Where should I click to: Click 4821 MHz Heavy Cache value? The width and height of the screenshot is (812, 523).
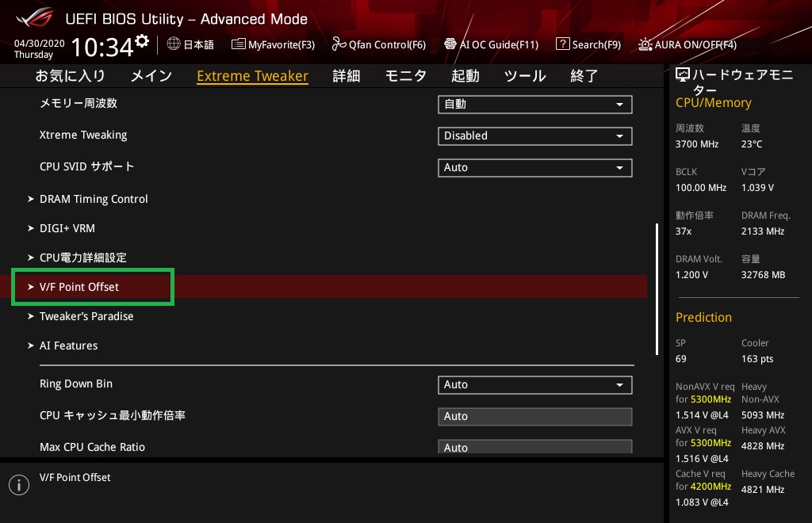762,490
